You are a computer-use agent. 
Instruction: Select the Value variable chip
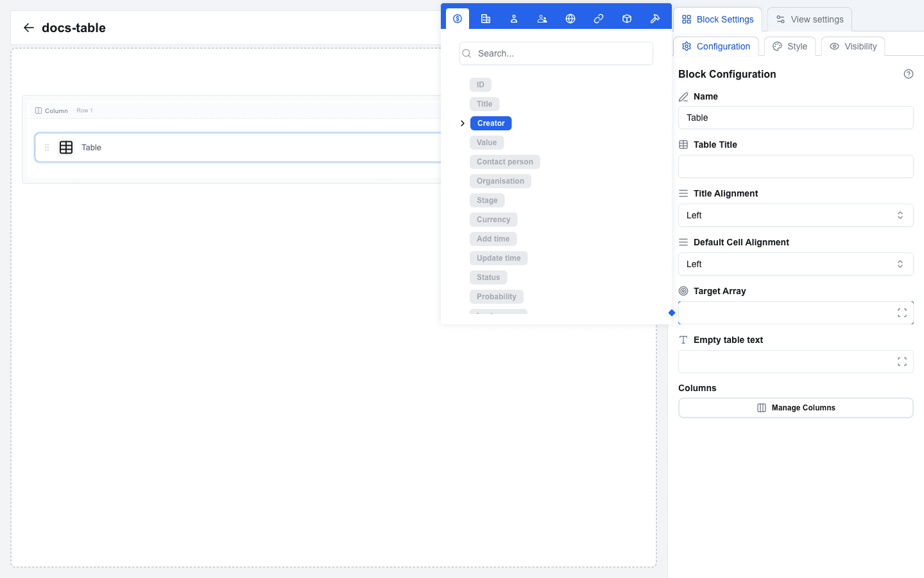click(486, 143)
